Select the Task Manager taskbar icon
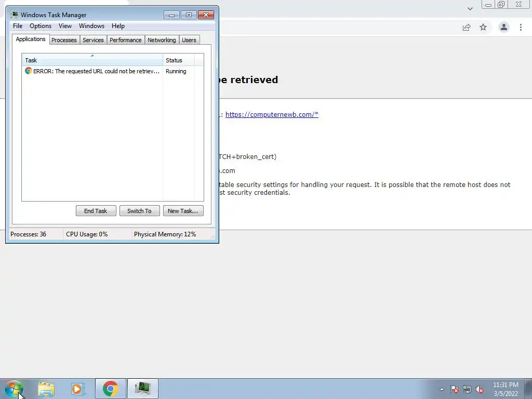This screenshot has height=399, width=532. click(142, 389)
